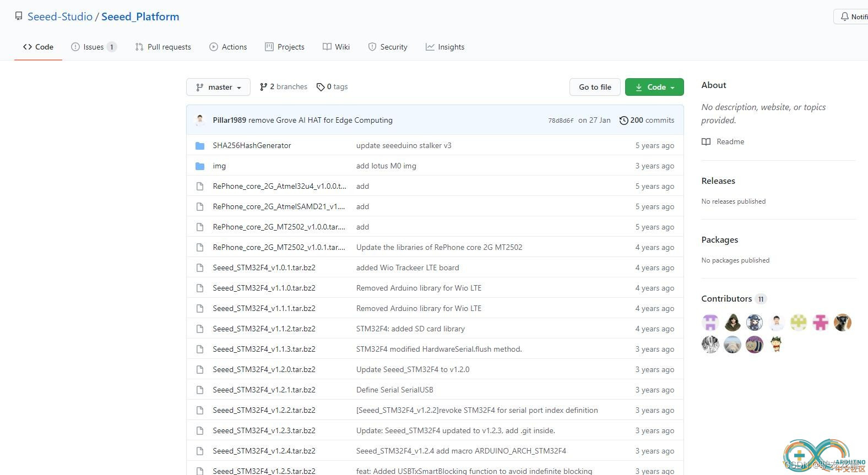Click the repository icon beside Seeed-Studio
This screenshot has height=475, width=868.
(19, 17)
